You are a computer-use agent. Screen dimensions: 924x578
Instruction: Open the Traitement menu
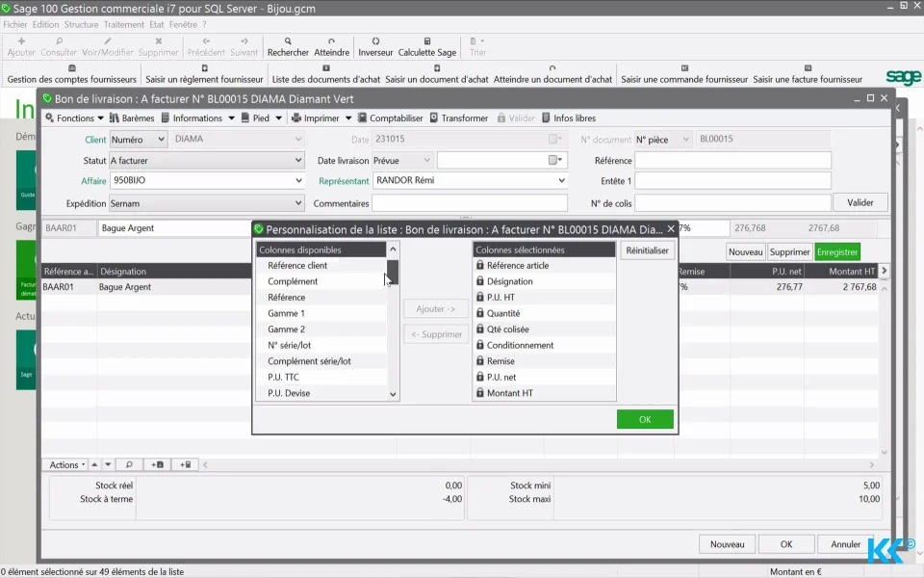pyautogui.click(x=124, y=25)
